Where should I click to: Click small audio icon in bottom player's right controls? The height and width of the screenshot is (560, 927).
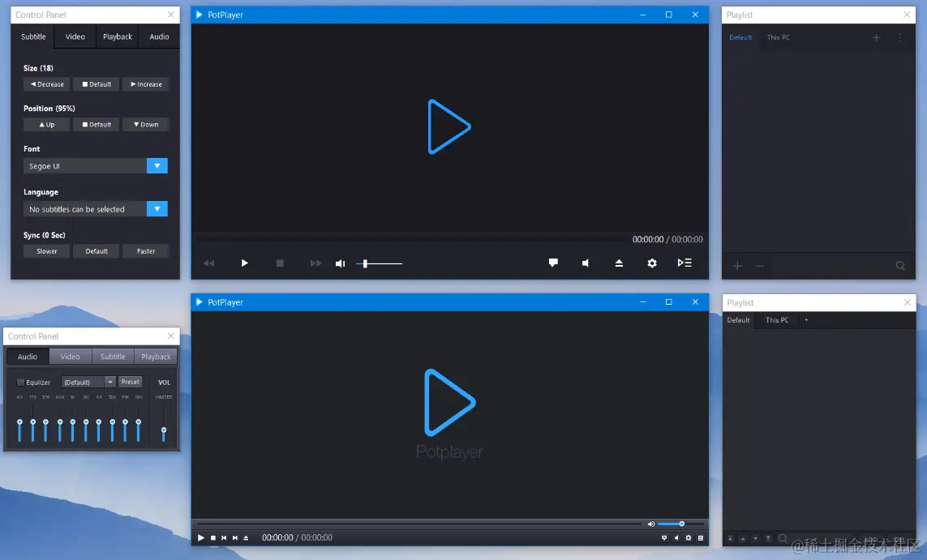[x=676, y=537]
